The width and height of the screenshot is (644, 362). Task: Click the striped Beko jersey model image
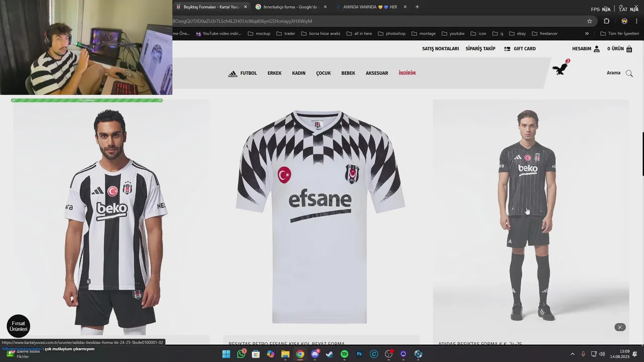[x=111, y=217]
